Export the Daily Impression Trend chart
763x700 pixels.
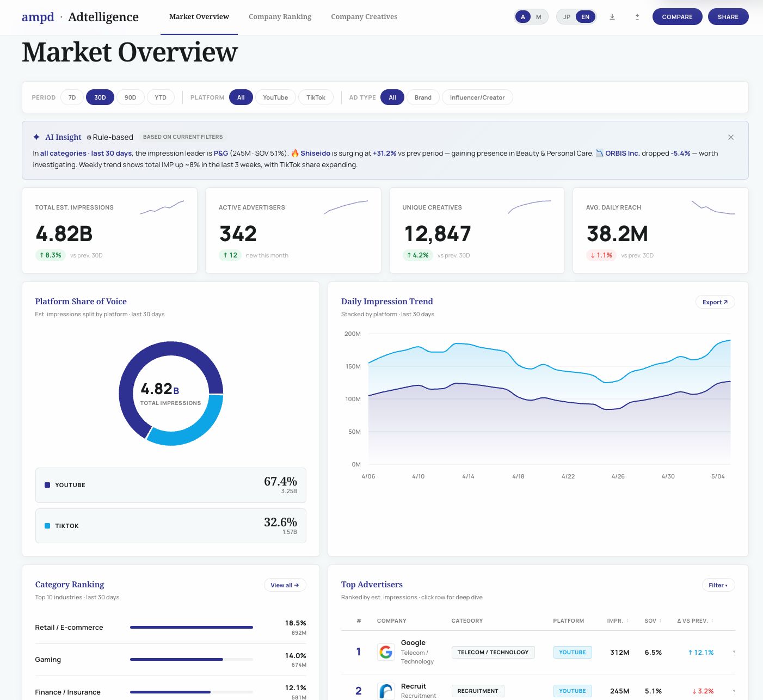(715, 302)
